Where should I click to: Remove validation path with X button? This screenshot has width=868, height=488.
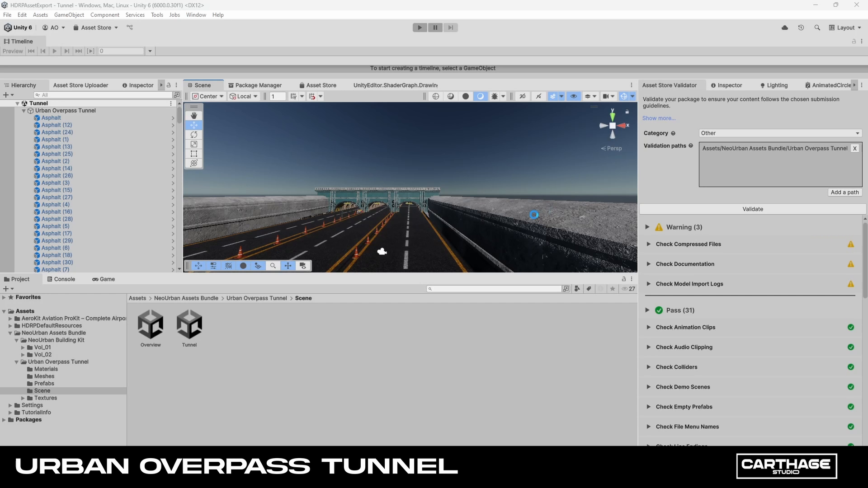(854, 148)
